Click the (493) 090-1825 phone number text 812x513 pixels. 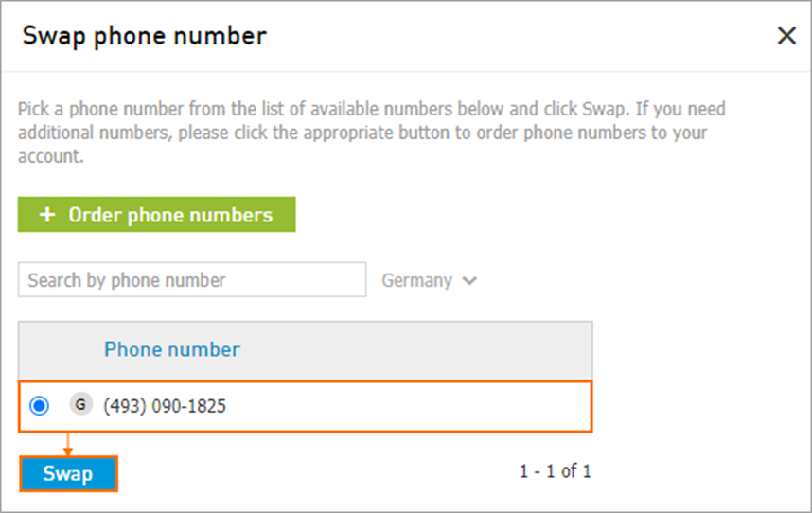[164, 406]
